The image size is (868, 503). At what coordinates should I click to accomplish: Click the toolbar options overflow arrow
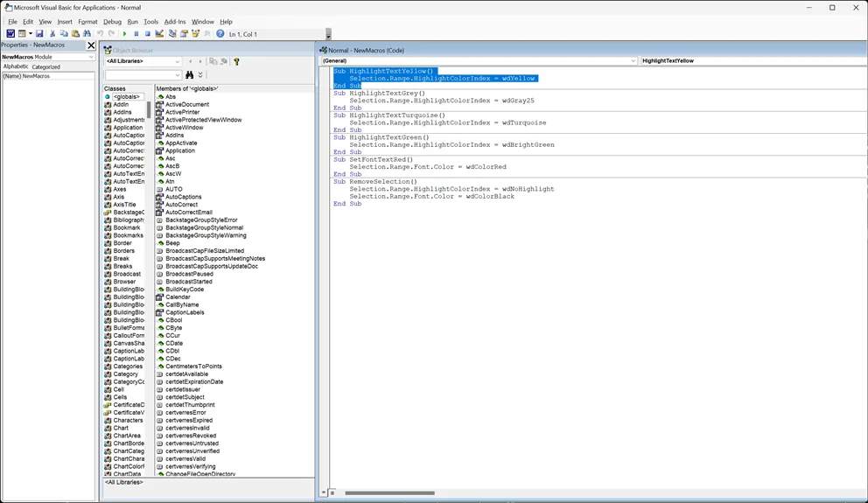point(328,35)
